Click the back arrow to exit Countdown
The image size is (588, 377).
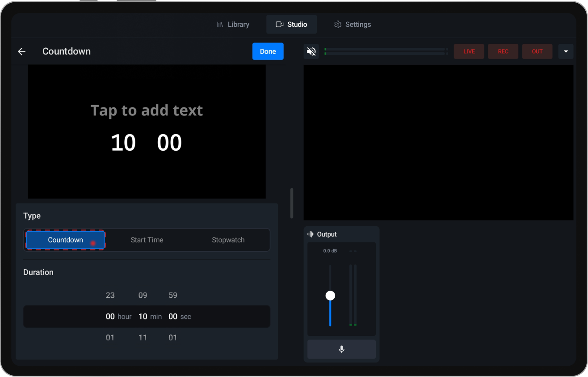[21, 51]
